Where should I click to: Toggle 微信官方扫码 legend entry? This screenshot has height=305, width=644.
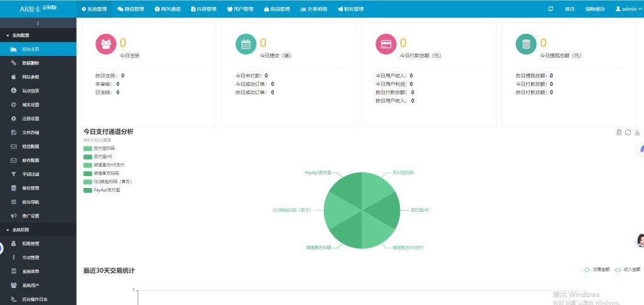click(x=101, y=174)
